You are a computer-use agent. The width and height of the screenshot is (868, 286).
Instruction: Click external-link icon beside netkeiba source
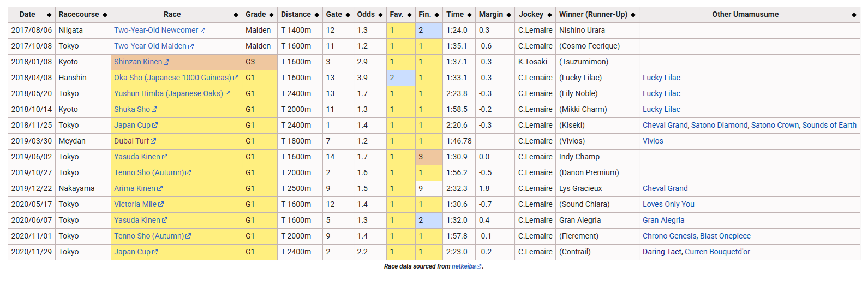coord(479,267)
